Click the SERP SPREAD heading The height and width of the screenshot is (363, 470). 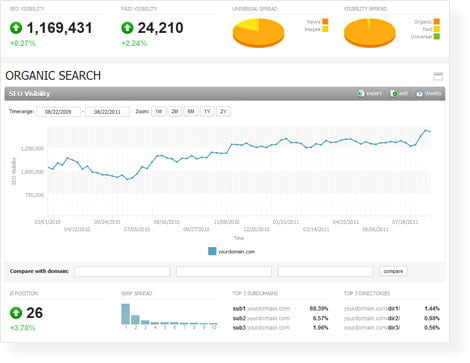point(136,293)
